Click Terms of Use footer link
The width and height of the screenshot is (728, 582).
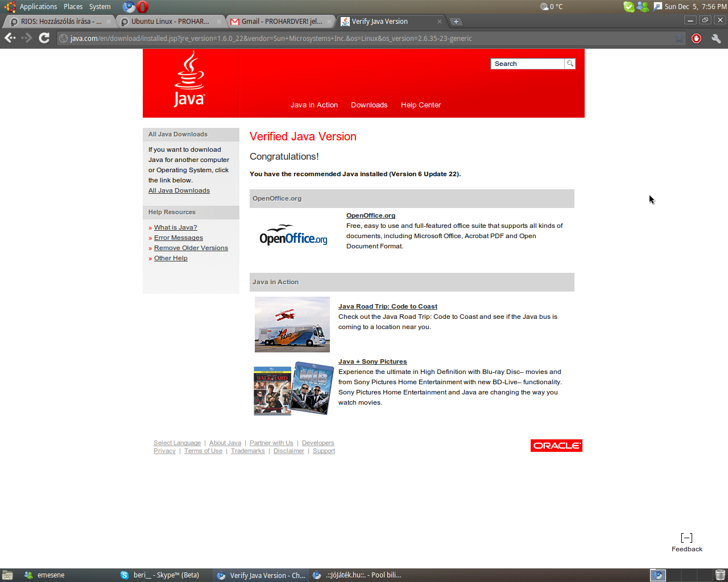click(203, 451)
